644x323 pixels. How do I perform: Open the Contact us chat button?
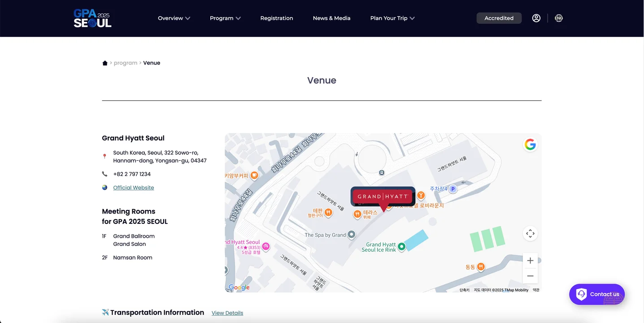[x=596, y=294]
